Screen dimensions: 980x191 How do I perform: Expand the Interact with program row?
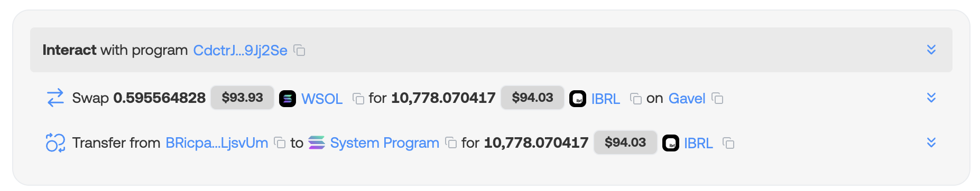(931, 50)
